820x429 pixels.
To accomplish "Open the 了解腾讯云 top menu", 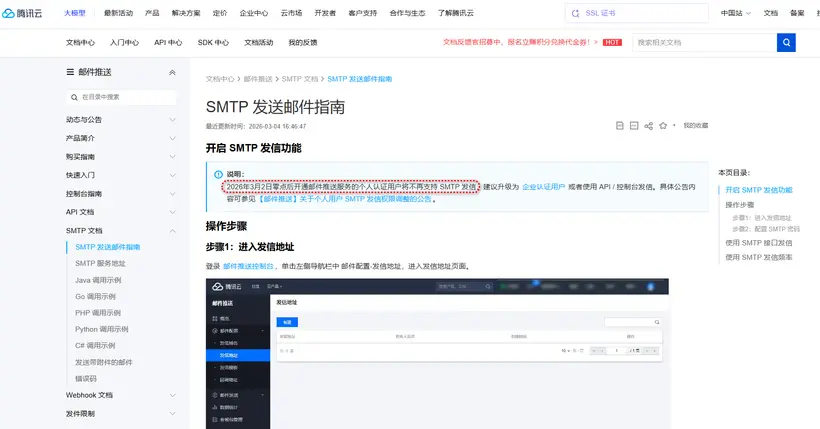I will coord(455,13).
